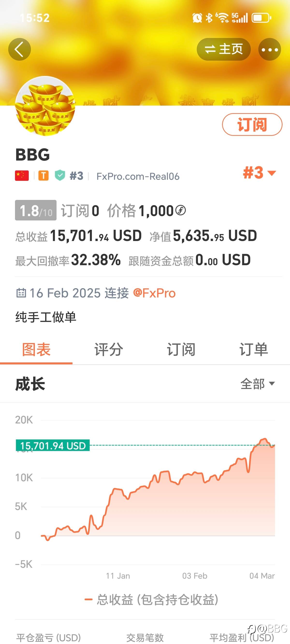Tap the 15,701.94 USD chart value label
Image resolution: width=290 pixels, height=644 pixels.
[x=53, y=446]
